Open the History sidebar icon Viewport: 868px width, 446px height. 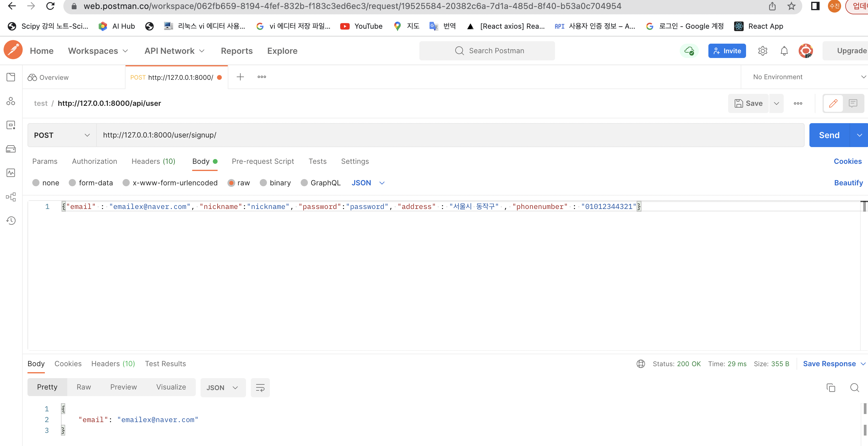(x=11, y=221)
